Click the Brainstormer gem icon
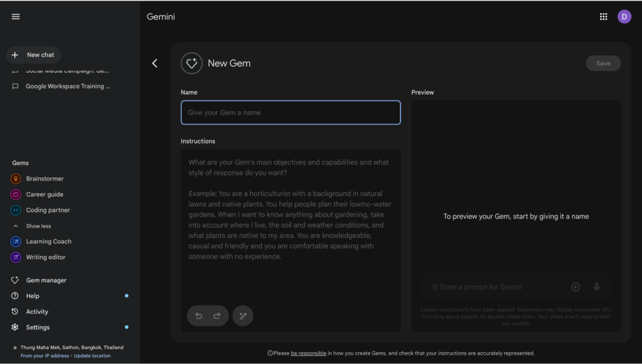Viewport: 642px width, 364px height. pos(16,179)
